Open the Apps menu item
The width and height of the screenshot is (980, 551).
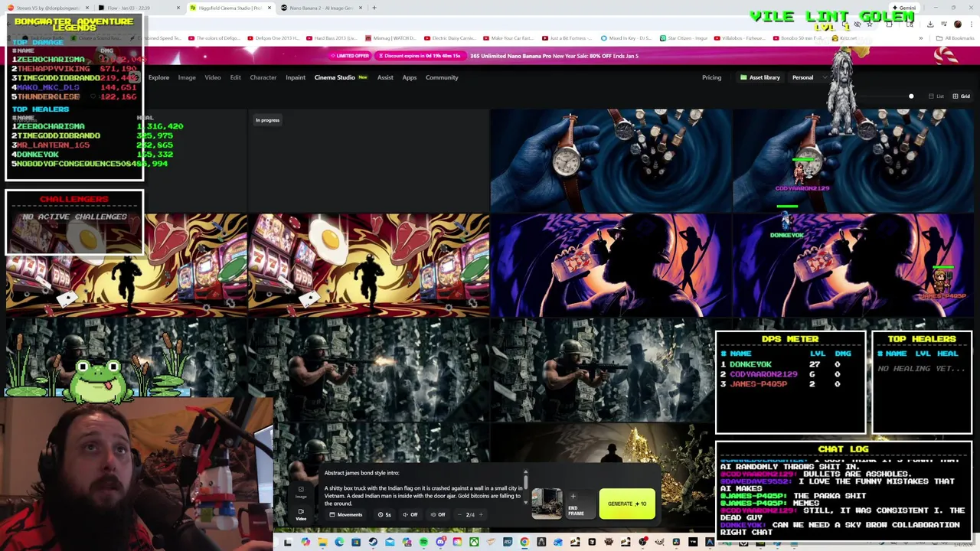410,77
